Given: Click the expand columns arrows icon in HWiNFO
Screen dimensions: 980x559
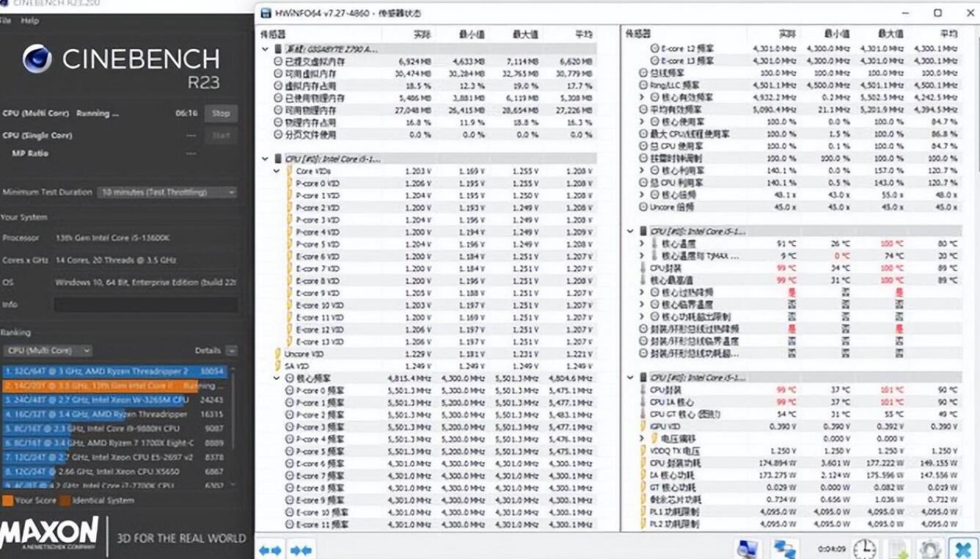Looking at the screenshot, I should pos(270,549).
